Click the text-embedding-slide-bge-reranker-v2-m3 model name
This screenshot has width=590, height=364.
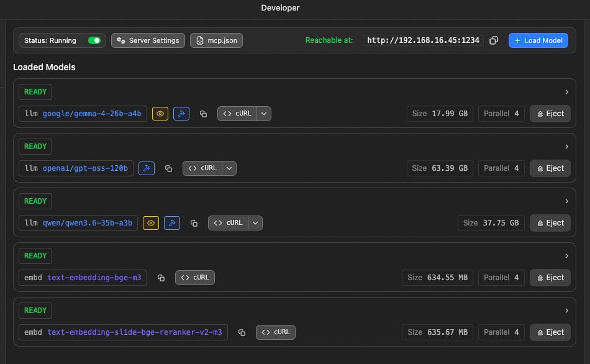pos(135,332)
